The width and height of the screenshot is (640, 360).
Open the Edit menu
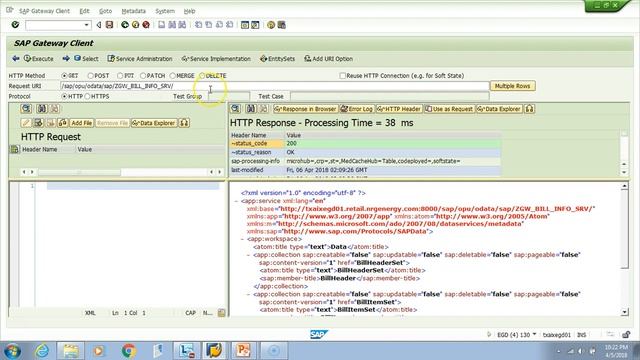click(84, 11)
